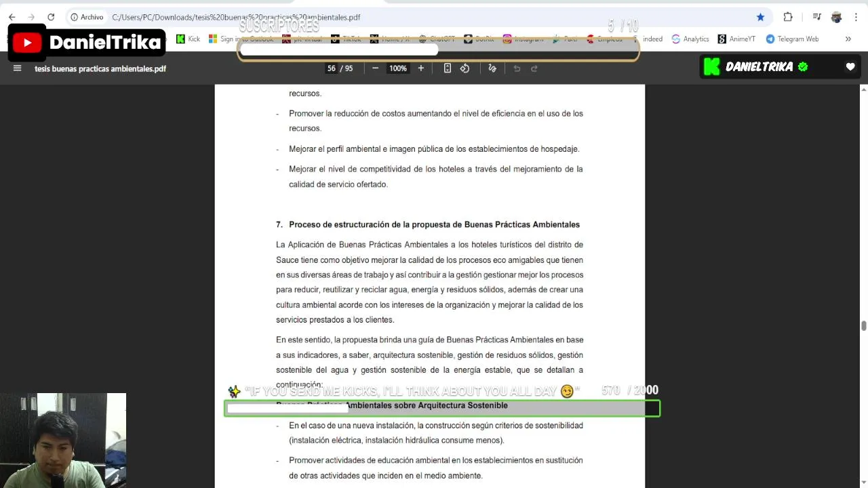Image resolution: width=868 pixels, height=488 pixels.
Task: Click the line 'Mejorar el nivel de competitividad'
Action: (x=436, y=176)
